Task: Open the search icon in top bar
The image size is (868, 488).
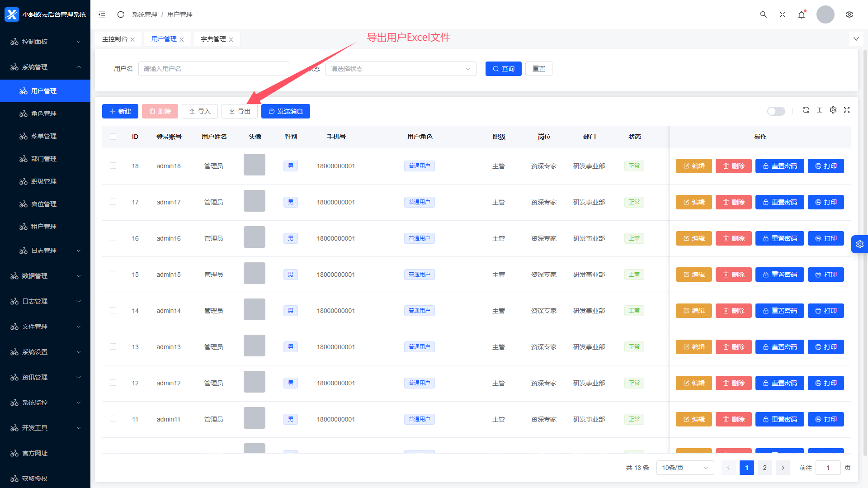Action: click(x=763, y=14)
